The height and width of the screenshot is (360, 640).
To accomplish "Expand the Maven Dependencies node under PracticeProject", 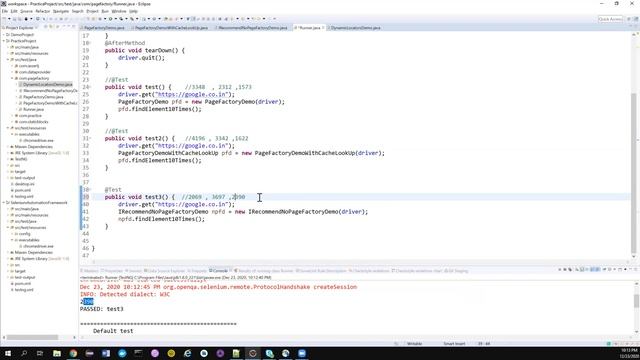I will coord(8,147).
